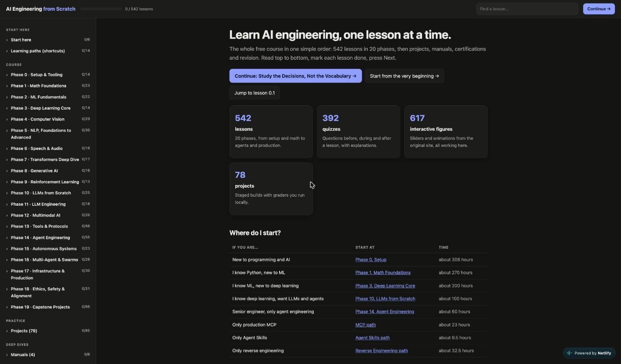Open Projects (79) in Practice section
Image resolution: width=621 pixels, height=364 pixels.
pyautogui.click(x=48, y=331)
